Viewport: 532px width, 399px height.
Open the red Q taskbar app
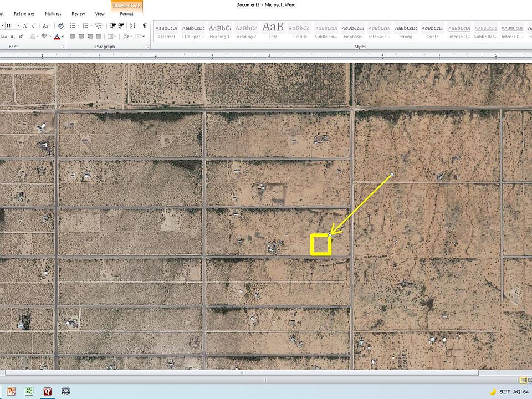click(x=48, y=392)
